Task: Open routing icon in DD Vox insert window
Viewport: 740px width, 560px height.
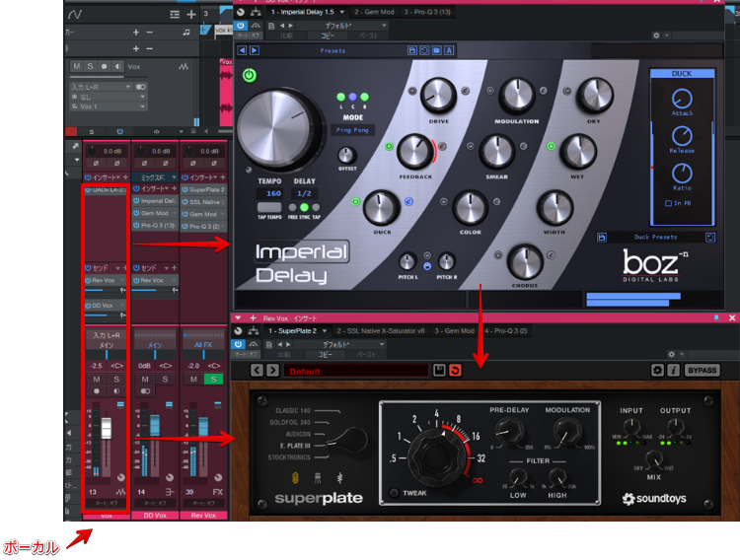Action: click(256, 12)
